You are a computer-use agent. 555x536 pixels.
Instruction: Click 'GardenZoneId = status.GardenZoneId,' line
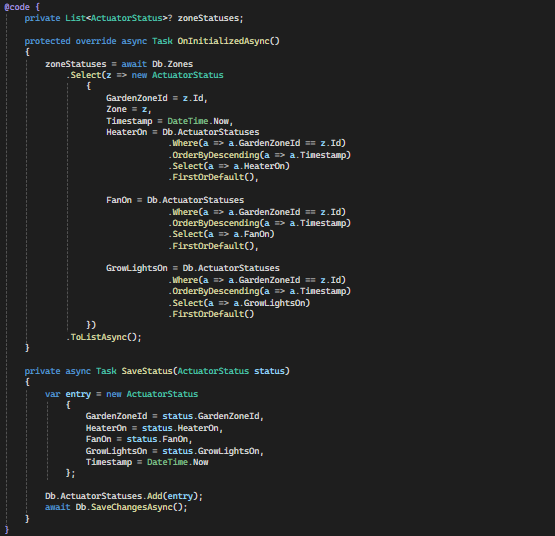point(175,416)
